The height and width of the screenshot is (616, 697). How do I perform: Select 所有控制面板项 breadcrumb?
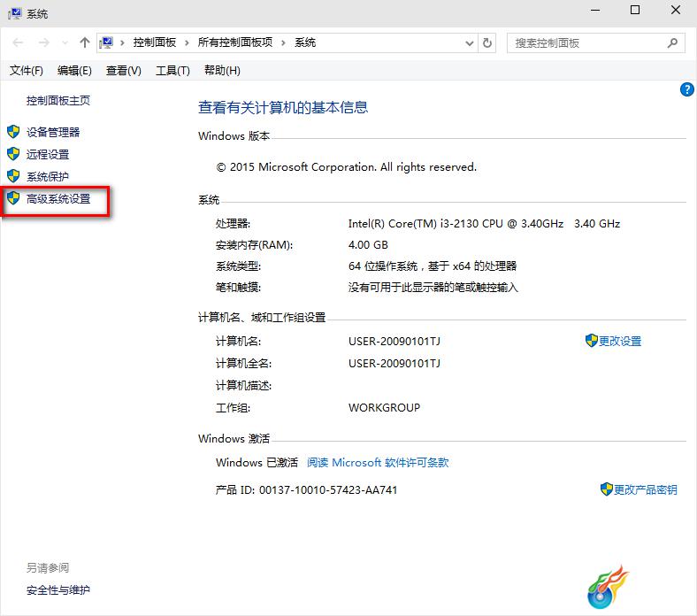tap(234, 42)
